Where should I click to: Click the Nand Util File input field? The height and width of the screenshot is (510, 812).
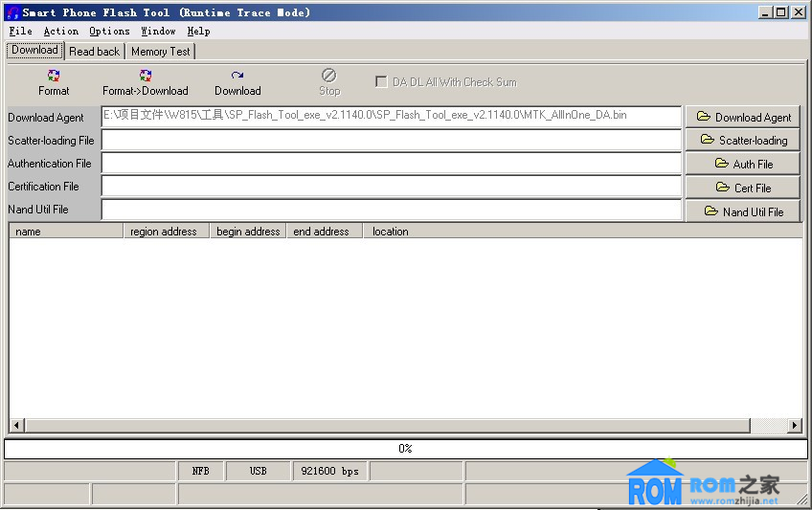392,210
